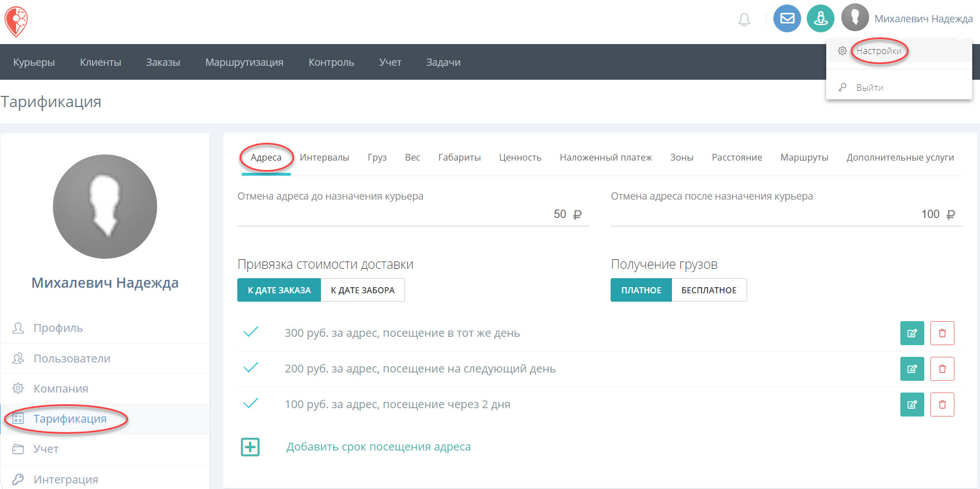Click the large profile avatar picture
980x489 pixels.
point(105,206)
